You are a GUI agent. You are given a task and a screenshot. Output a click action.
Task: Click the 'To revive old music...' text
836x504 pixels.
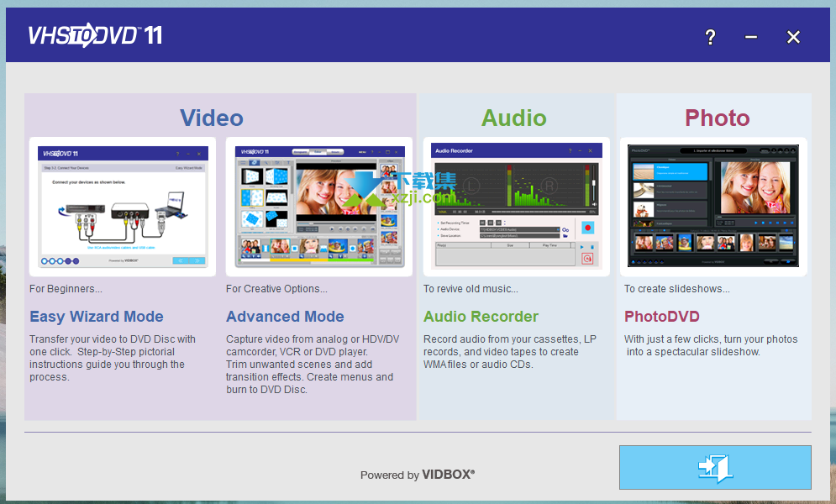tap(471, 289)
